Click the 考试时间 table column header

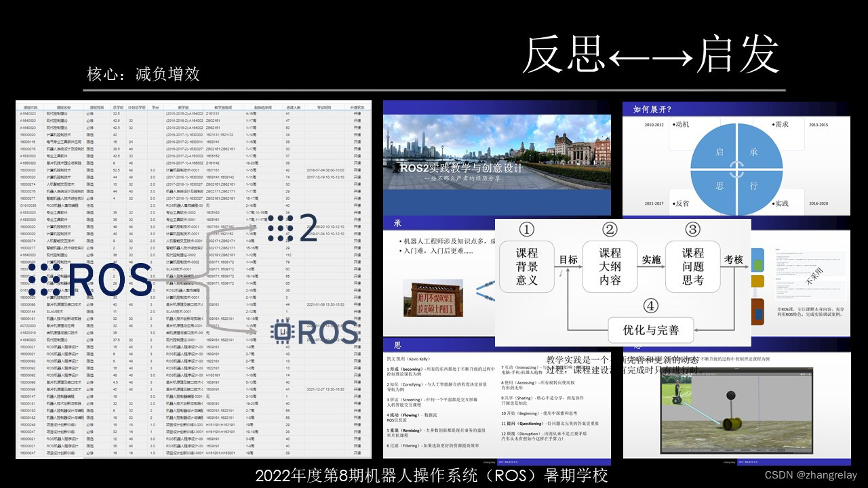click(323, 107)
